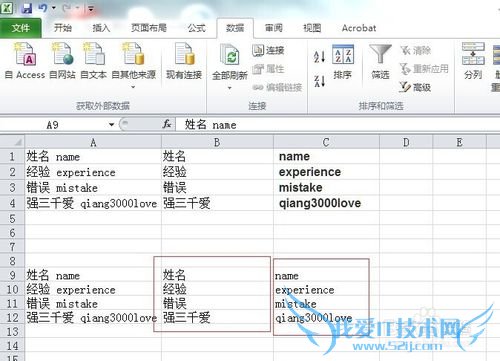Click 属性 properties button
500x361 pixels.
click(x=269, y=69)
